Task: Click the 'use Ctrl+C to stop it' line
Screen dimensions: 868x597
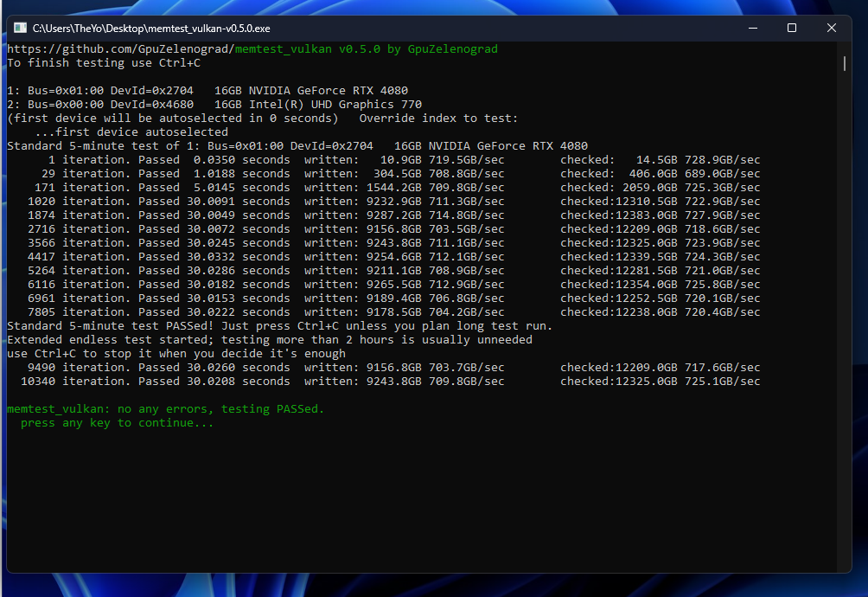Action: point(176,353)
